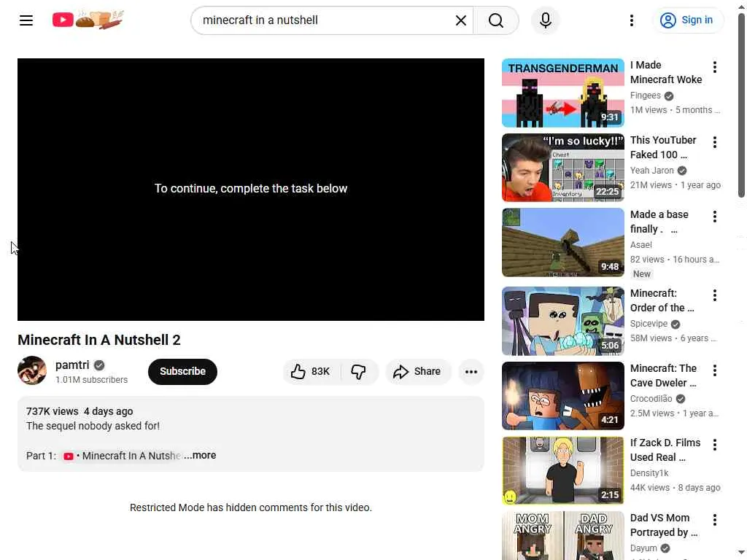Open 'Minecraft: Order of the' title link
This screenshot has width=747, height=560.
662,300
